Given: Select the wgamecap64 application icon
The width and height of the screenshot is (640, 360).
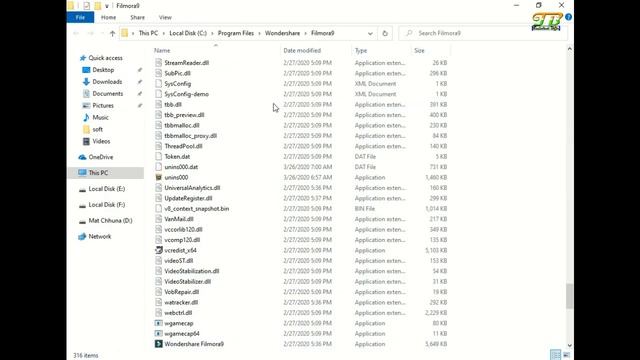Looking at the screenshot, I should 158,333.
